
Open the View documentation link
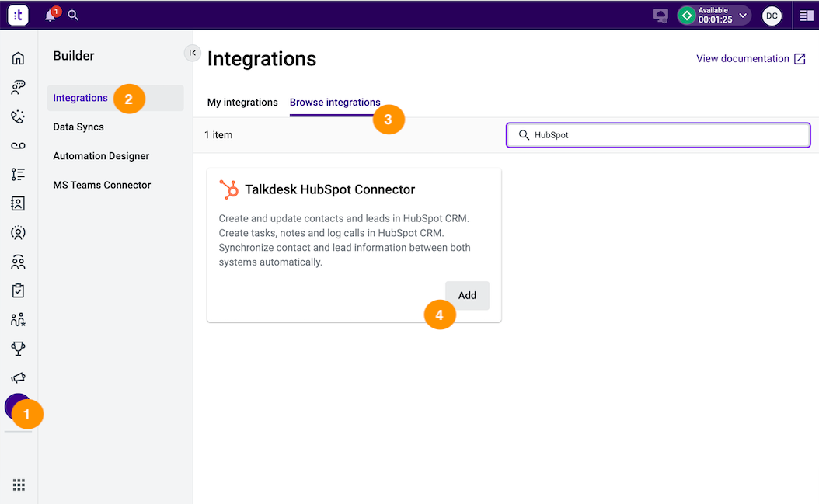(743, 58)
